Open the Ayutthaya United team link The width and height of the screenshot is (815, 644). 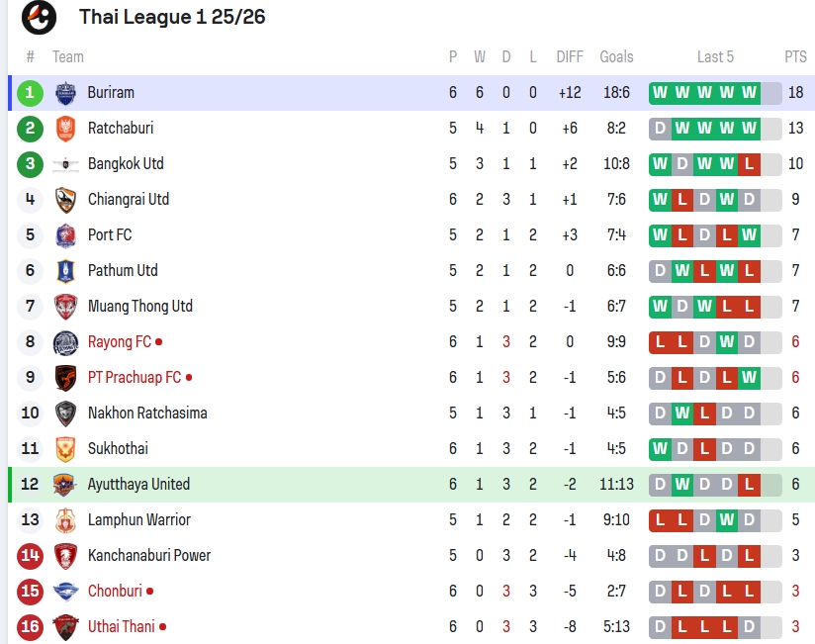point(138,485)
